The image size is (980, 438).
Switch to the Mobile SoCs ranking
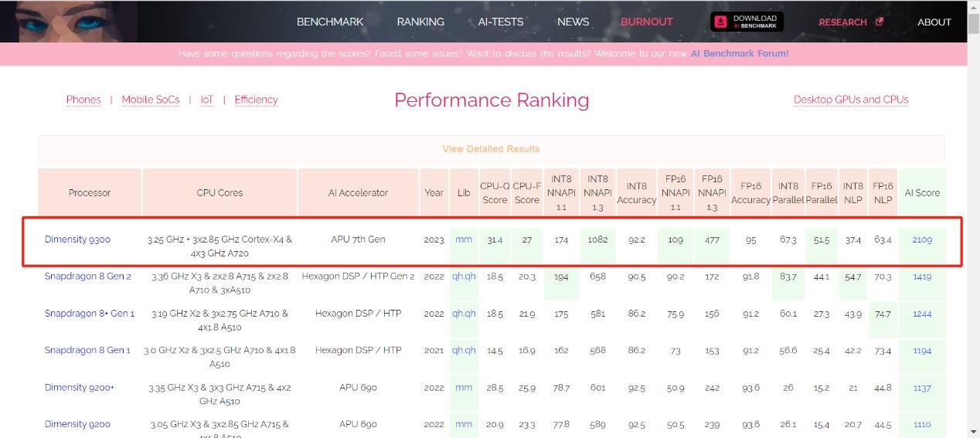point(151,100)
